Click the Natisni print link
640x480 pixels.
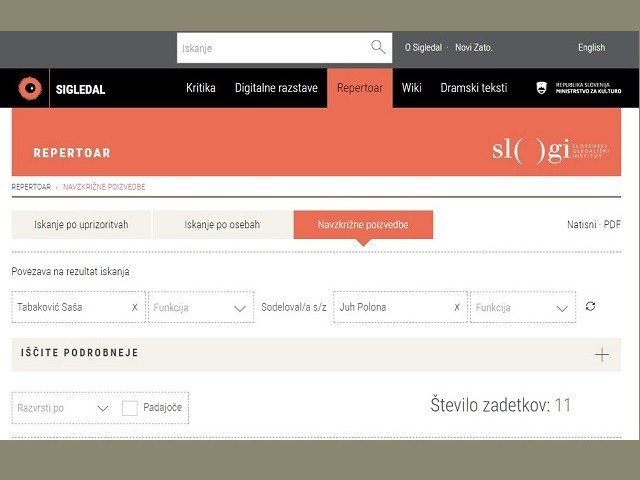tap(581, 225)
